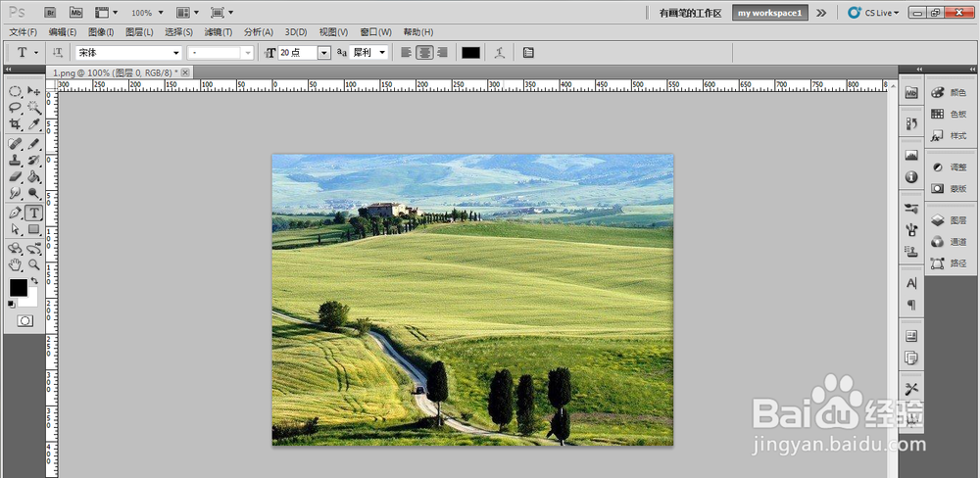
Task: Select the Clone Stamp tool
Action: [x=16, y=160]
